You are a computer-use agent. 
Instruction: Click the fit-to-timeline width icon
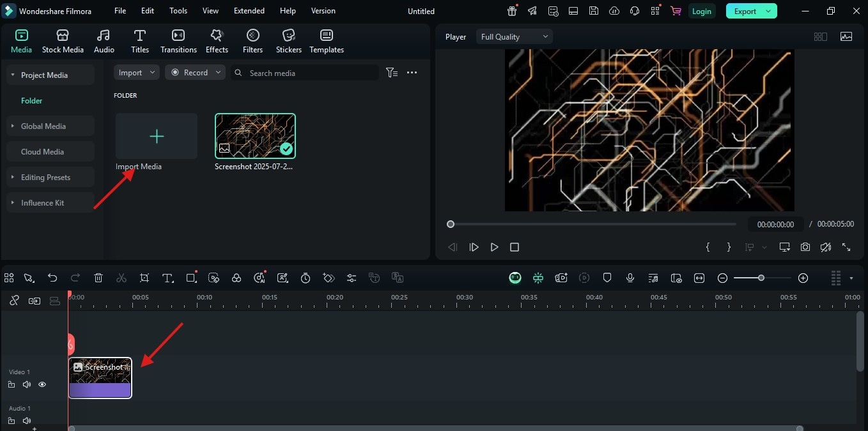click(699, 278)
